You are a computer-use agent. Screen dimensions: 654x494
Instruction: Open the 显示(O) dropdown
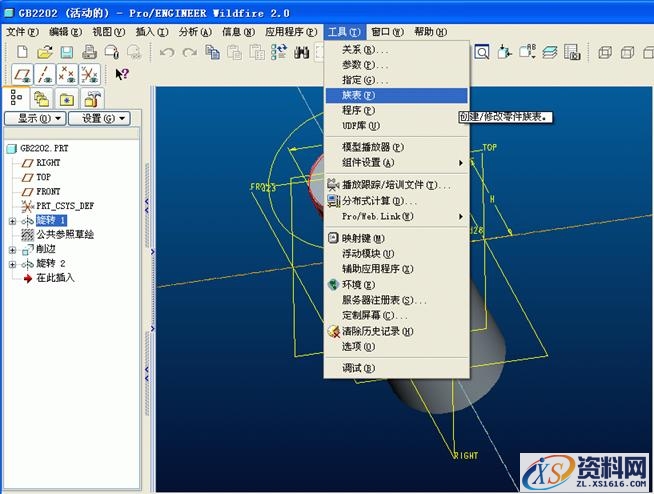[35, 118]
